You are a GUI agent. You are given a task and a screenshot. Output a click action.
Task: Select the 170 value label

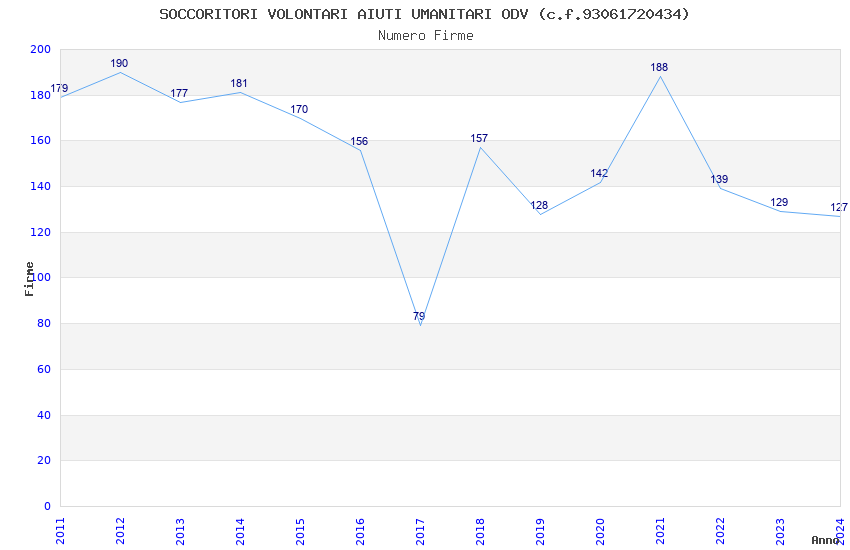(x=299, y=109)
